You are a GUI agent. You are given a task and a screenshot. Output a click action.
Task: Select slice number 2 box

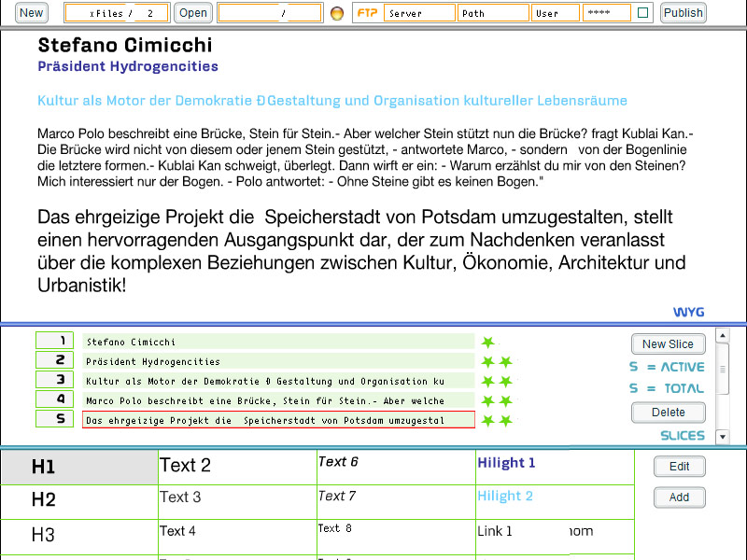pos(54,360)
